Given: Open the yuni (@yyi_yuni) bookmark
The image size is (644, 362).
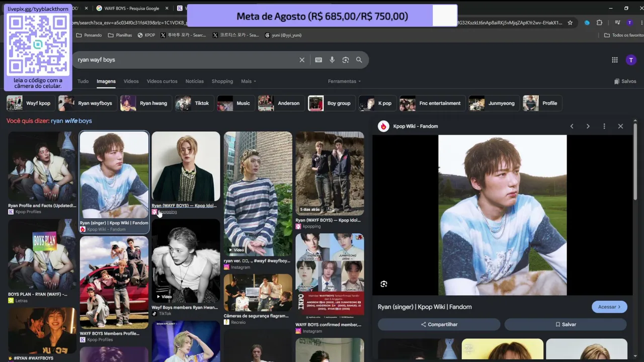Looking at the screenshot, I should pyautogui.click(x=283, y=35).
